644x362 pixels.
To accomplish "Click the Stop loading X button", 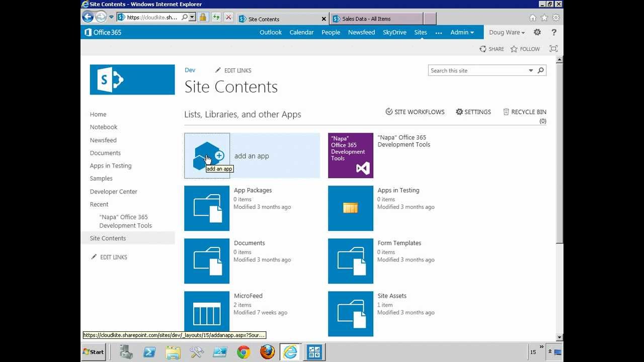I will point(228,17).
